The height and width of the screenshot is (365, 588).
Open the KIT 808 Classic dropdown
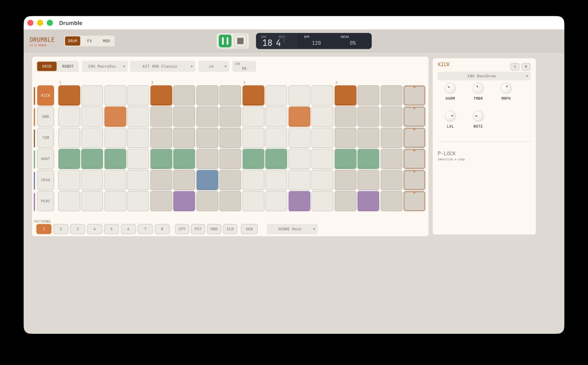point(163,66)
